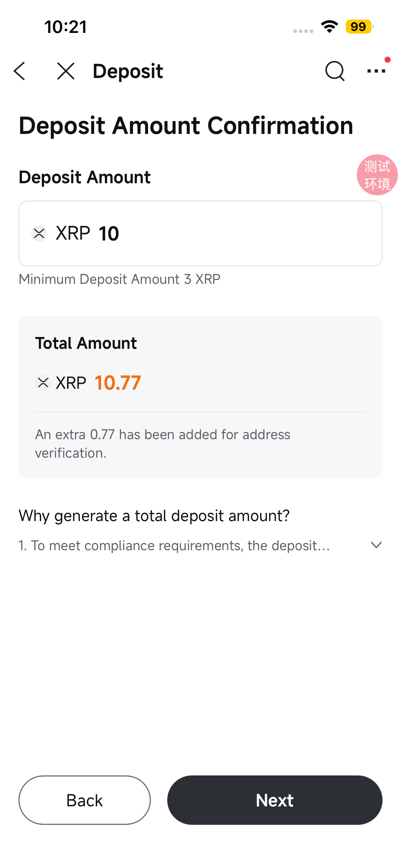Expand the truncated '1. To meet compliance requirements' text
401x868 pixels.
pyautogui.click(x=174, y=545)
